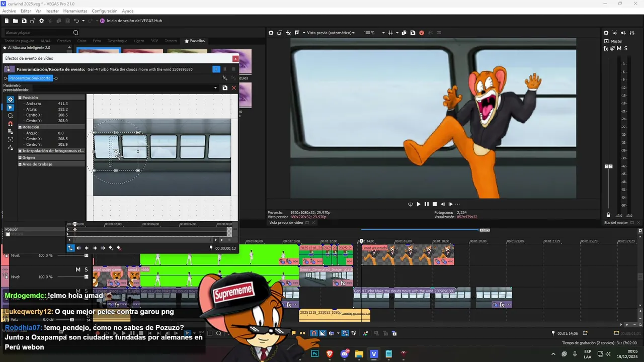Save the pan/crop preset

point(225,88)
